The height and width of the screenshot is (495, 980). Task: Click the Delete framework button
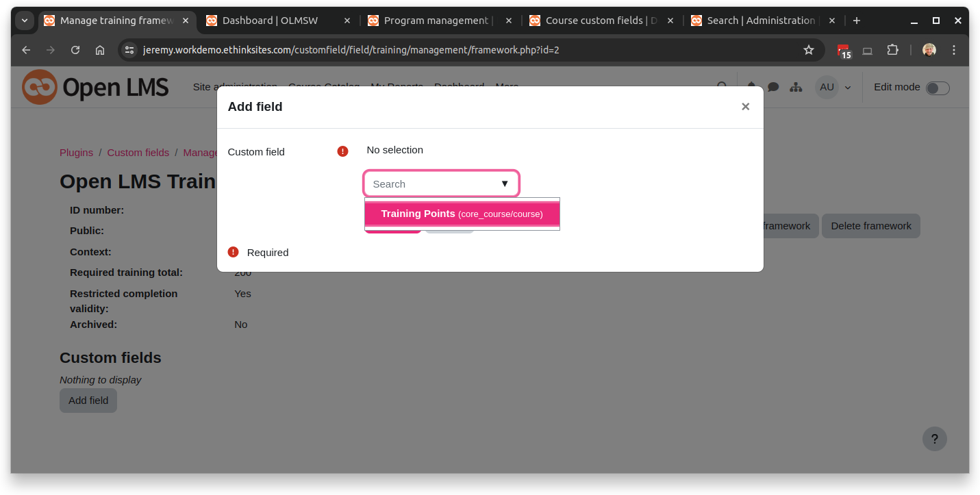point(871,226)
